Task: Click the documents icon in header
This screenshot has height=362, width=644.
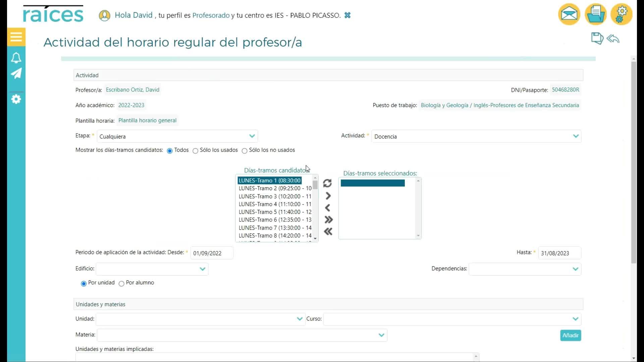Action: (x=595, y=15)
